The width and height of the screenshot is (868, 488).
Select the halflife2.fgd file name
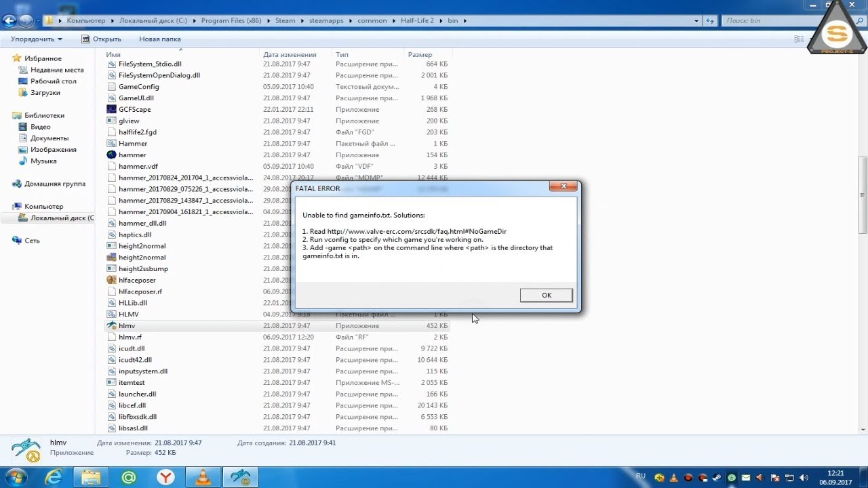(137, 132)
